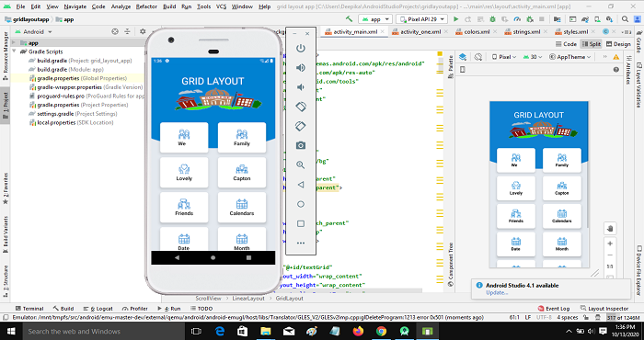
Task: Click the hammer Make Project icon
Action: (x=349, y=19)
